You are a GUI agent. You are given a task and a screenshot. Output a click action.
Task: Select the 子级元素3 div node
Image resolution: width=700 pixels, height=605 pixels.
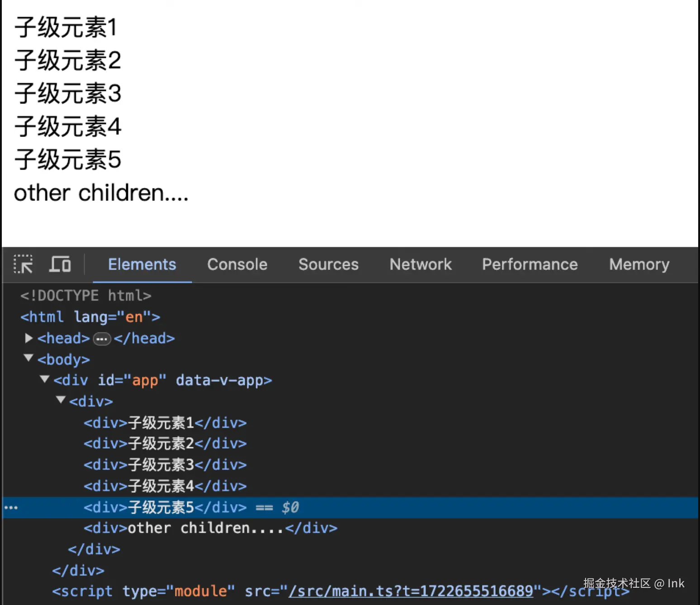click(165, 465)
